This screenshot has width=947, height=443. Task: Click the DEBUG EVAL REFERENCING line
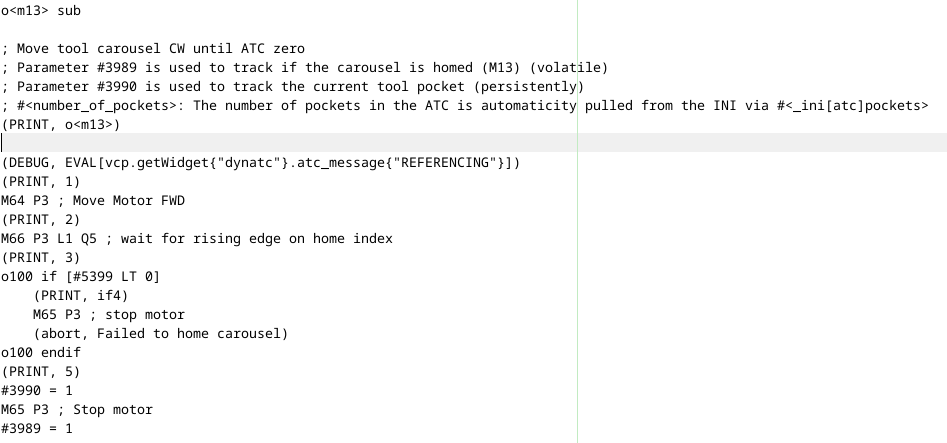(260, 162)
